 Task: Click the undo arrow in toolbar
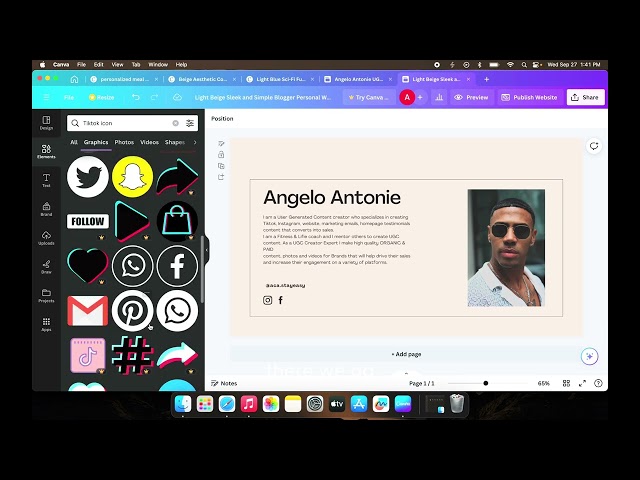136,97
